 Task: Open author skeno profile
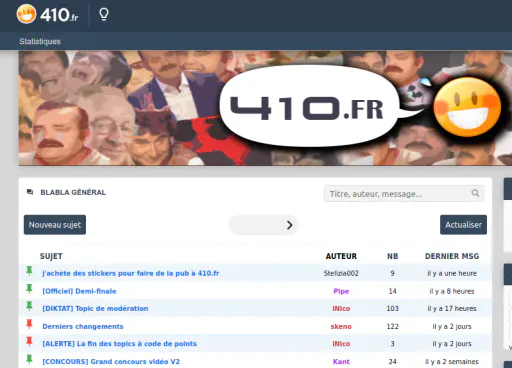(341, 326)
